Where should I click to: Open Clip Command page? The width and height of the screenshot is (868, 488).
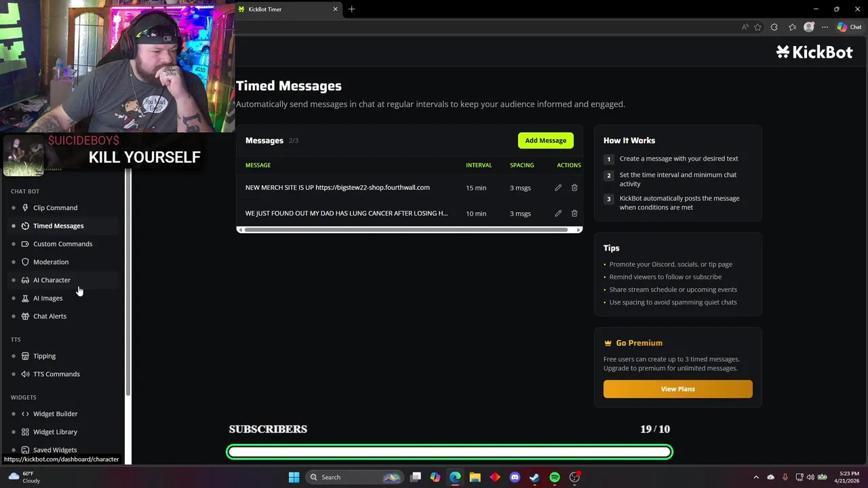[x=55, y=207]
